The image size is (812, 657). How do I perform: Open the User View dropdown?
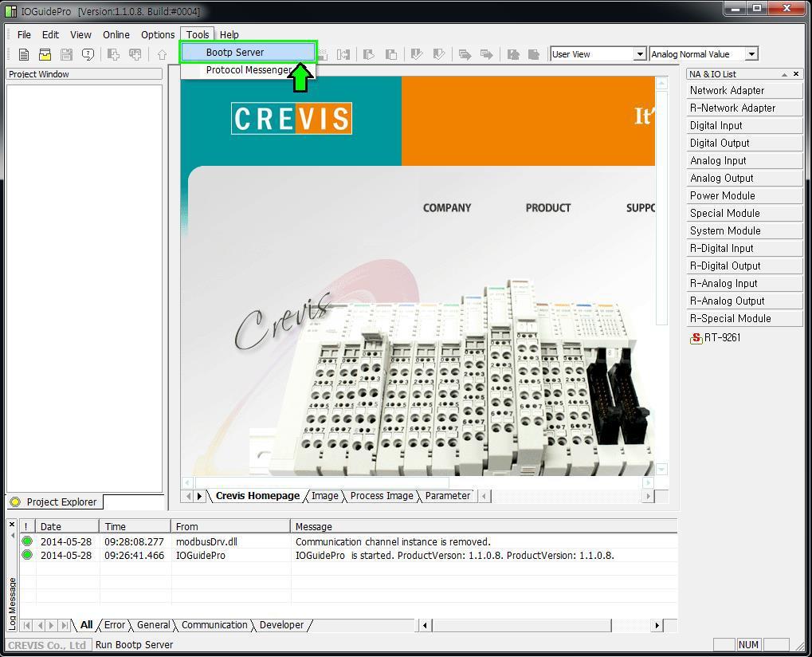640,54
